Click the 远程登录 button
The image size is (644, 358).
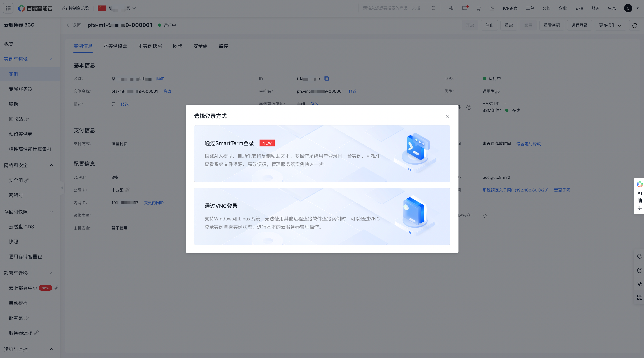coord(579,25)
